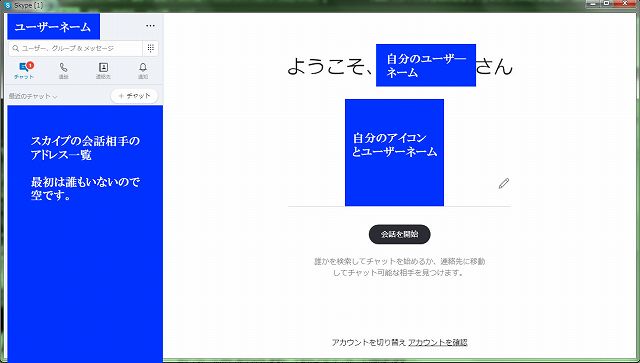The image size is (640, 363).
Task: Click the ユーザーネーム profile header
Action: coord(53,27)
